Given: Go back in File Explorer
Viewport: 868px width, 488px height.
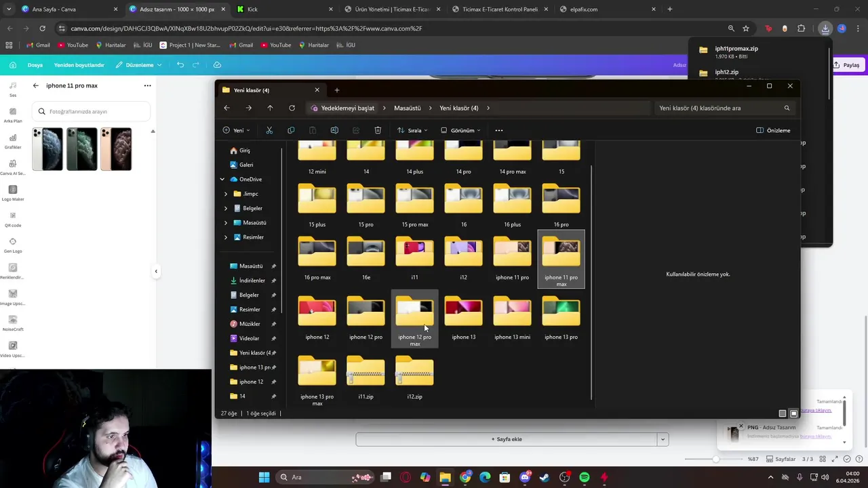Looking at the screenshot, I should click(226, 108).
